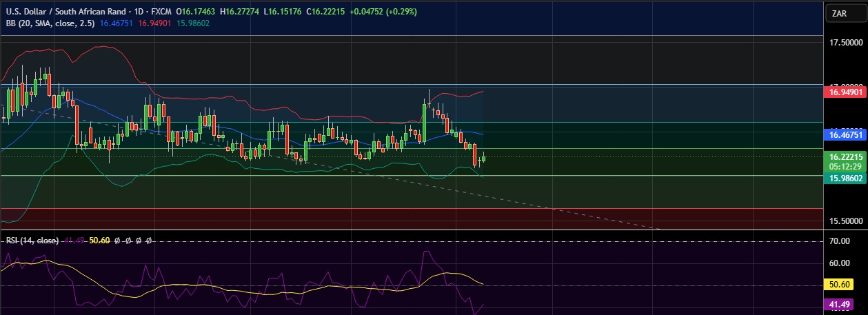868x315 pixels.
Task: Click the 05:12:29 bar countdown timer
Action: tap(845, 166)
